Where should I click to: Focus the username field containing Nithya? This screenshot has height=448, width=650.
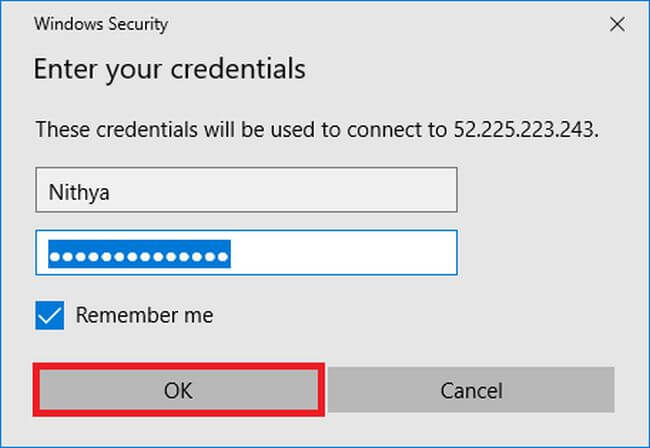(245, 191)
